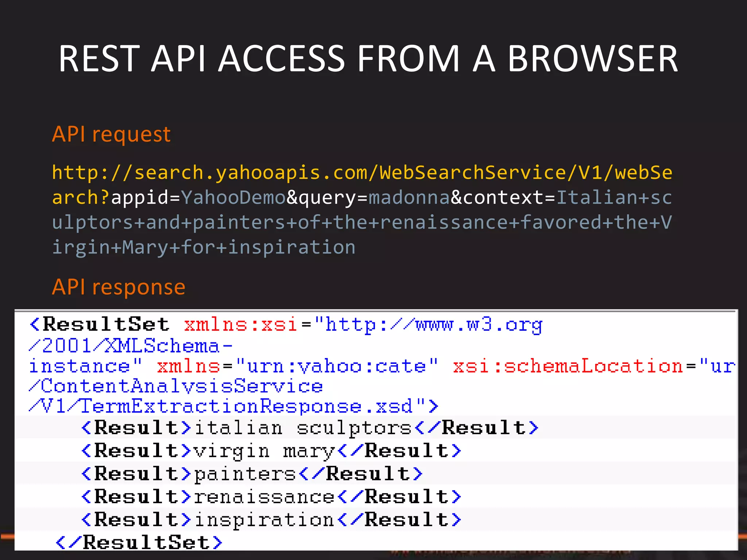Click the slide title "REST API ACCESS FROM A BROWSER"
Image resolution: width=747 pixels, height=560 pixels.
tap(368, 58)
